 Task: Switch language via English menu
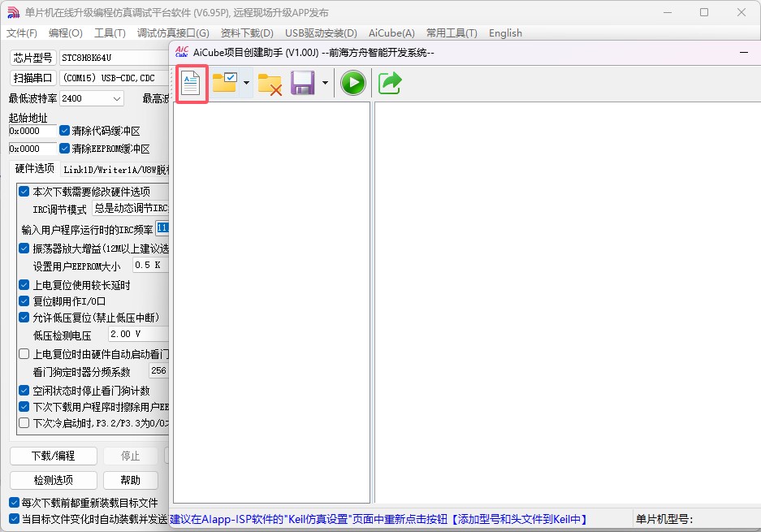point(505,33)
